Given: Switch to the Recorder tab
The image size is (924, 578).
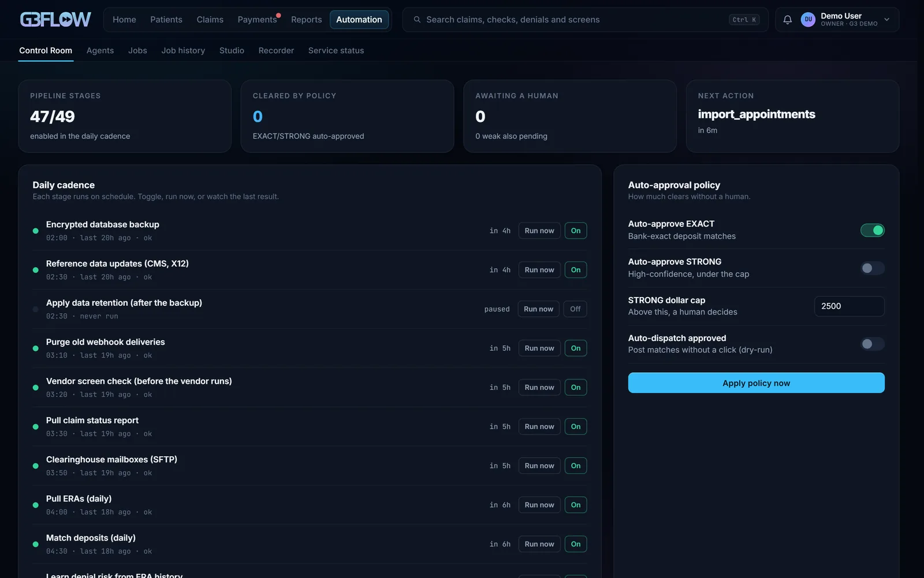Looking at the screenshot, I should [x=276, y=51].
